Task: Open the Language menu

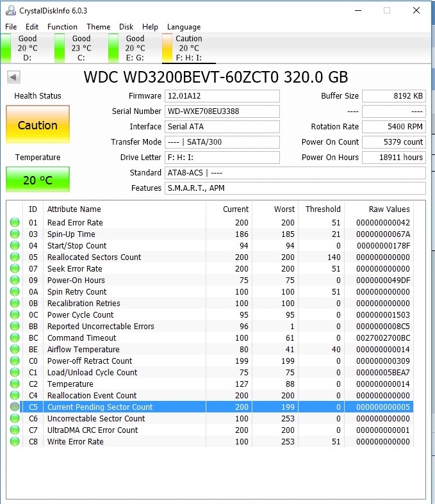Action: [184, 27]
